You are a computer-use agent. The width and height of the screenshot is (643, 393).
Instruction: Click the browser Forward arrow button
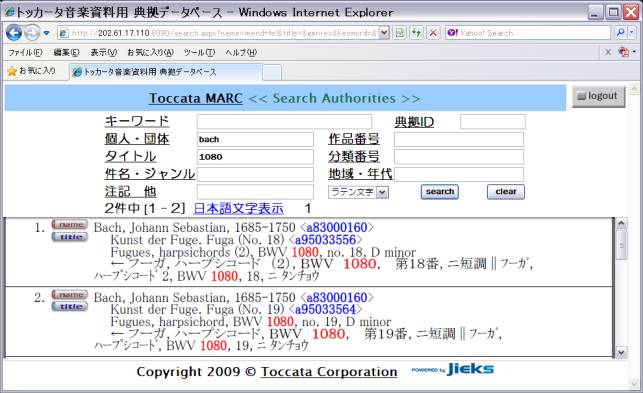tap(32, 33)
